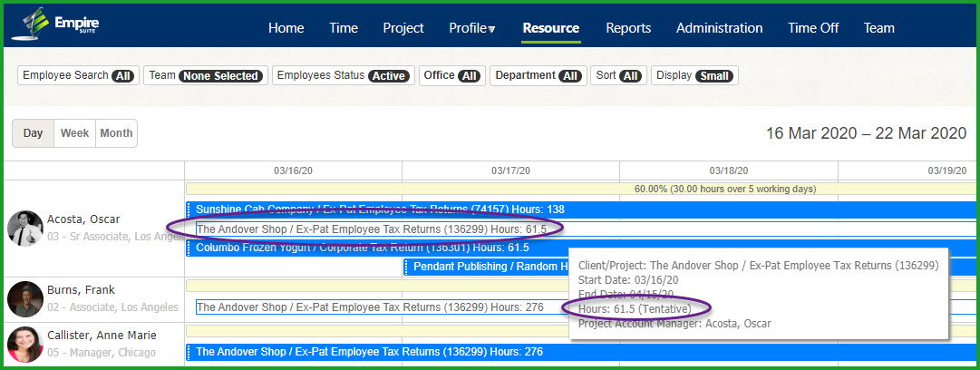Change the Display Small setting
The image size is (980, 370).
(x=695, y=75)
